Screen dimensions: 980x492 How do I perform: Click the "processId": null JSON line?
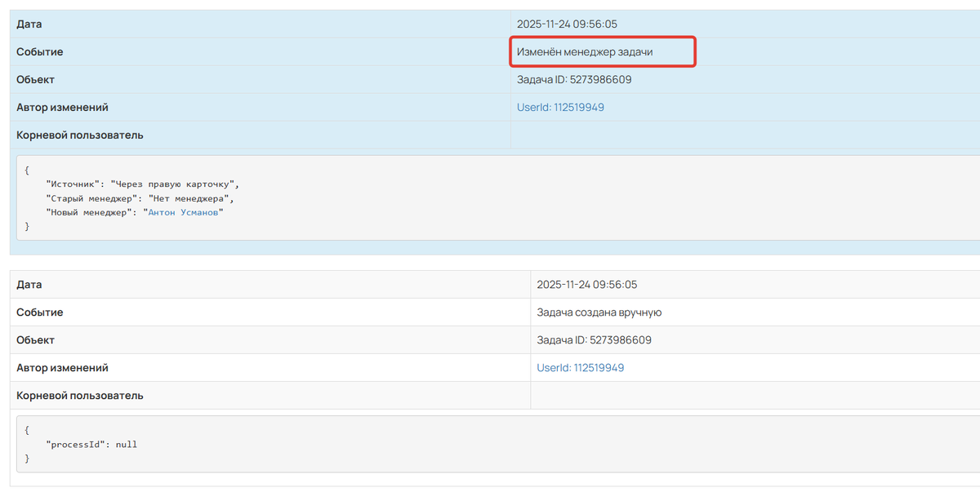click(91, 445)
